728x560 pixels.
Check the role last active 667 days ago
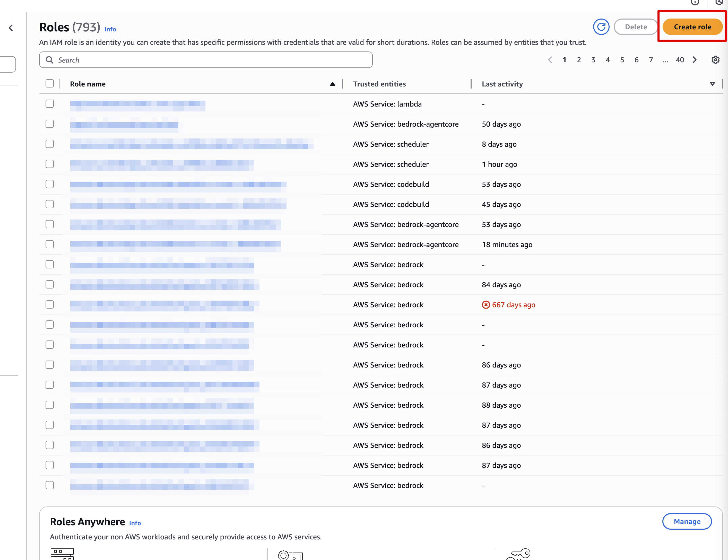click(50, 304)
